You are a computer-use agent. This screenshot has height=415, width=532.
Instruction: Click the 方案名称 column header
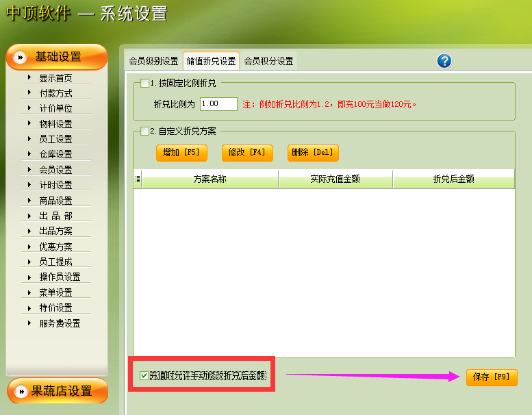[210, 179]
